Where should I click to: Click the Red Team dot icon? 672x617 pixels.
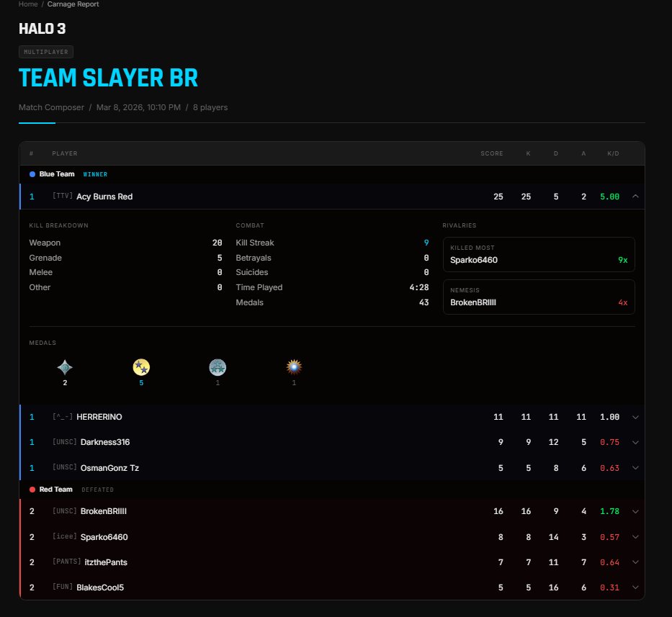[x=32, y=490]
